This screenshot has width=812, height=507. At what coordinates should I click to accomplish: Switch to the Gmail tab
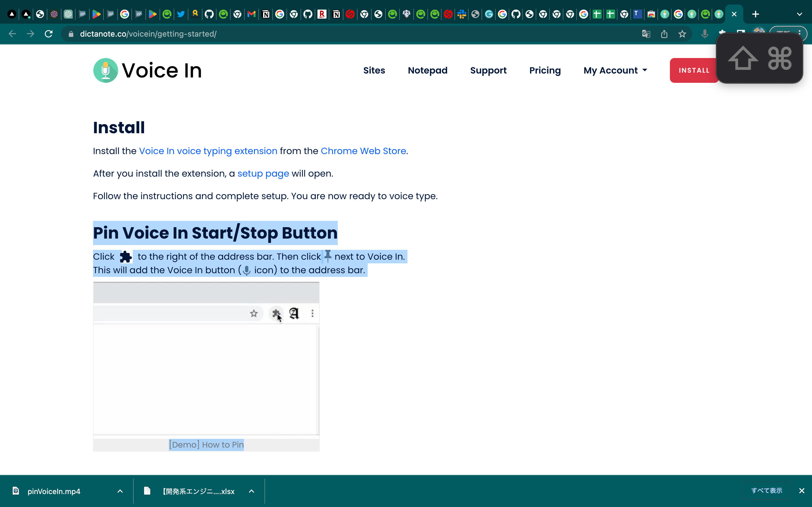pos(251,14)
